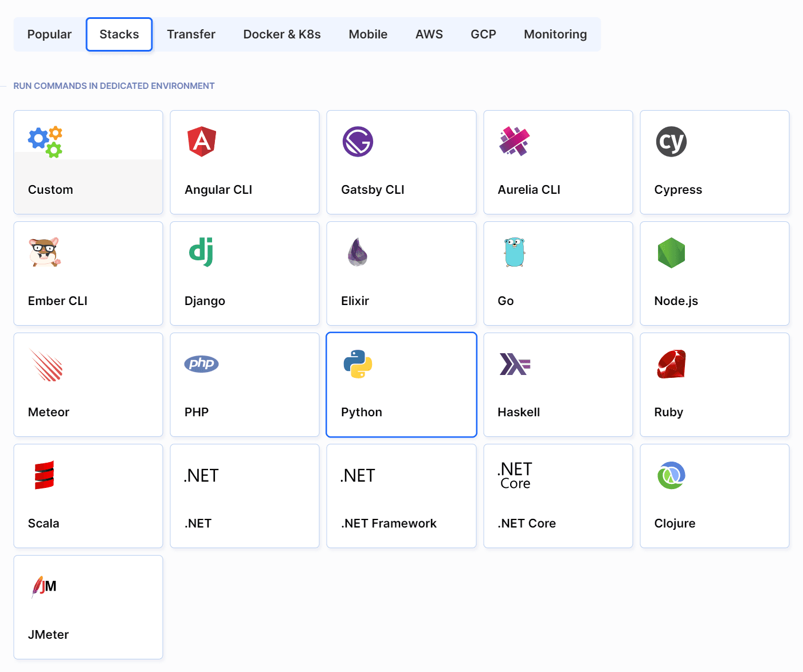Image resolution: width=803 pixels, height=672 pixels.
Task: Pick the Node.js green hexagon icon
Action: pyautogui.click(x=671, y=253)
